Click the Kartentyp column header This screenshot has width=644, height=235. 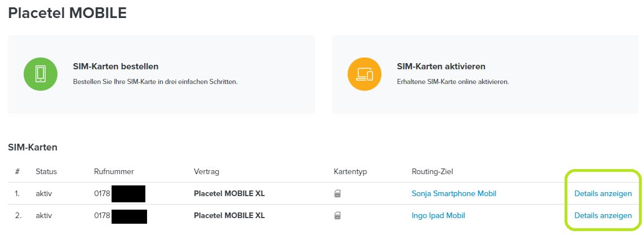point(350,171)
